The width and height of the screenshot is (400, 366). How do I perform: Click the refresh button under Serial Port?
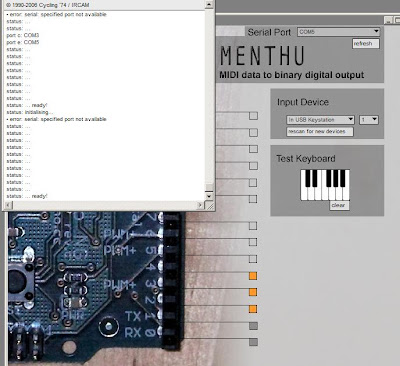tap(366, 44)
